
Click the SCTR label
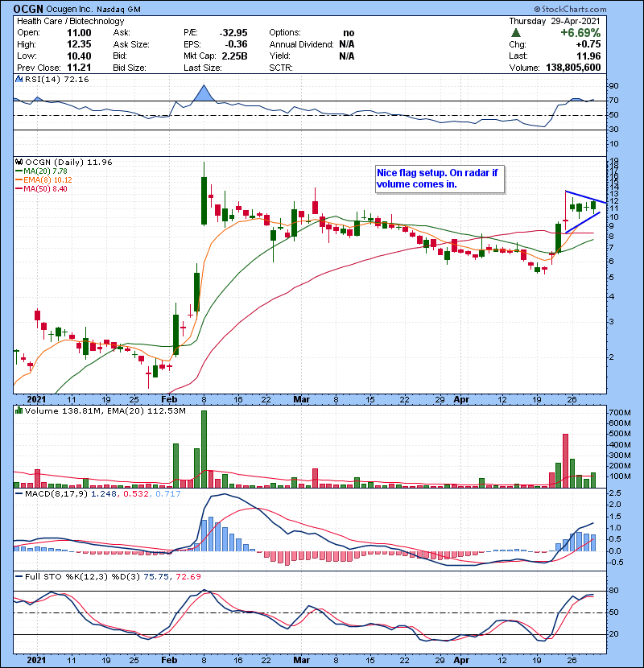[x=281, y=68]
